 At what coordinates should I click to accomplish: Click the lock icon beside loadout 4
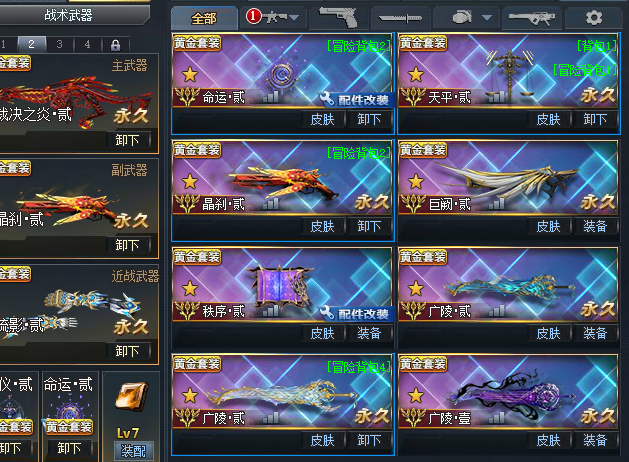pyautogui.click(x=116, y=45)
